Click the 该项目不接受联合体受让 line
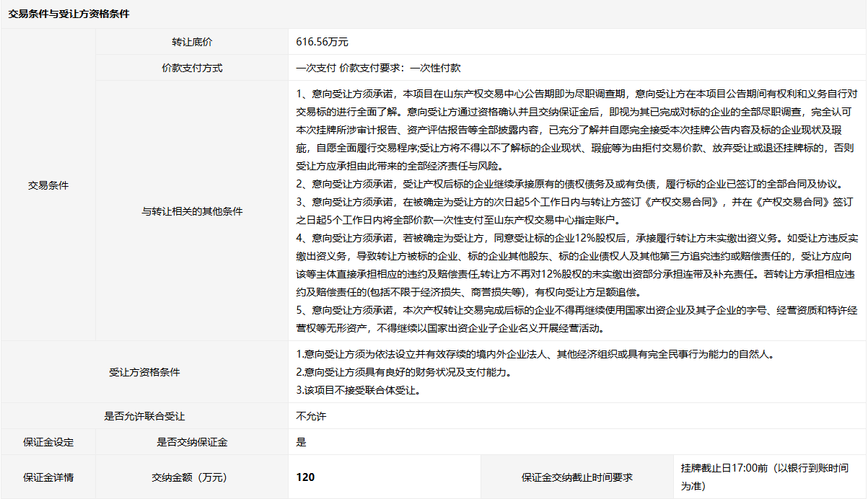 358,390
